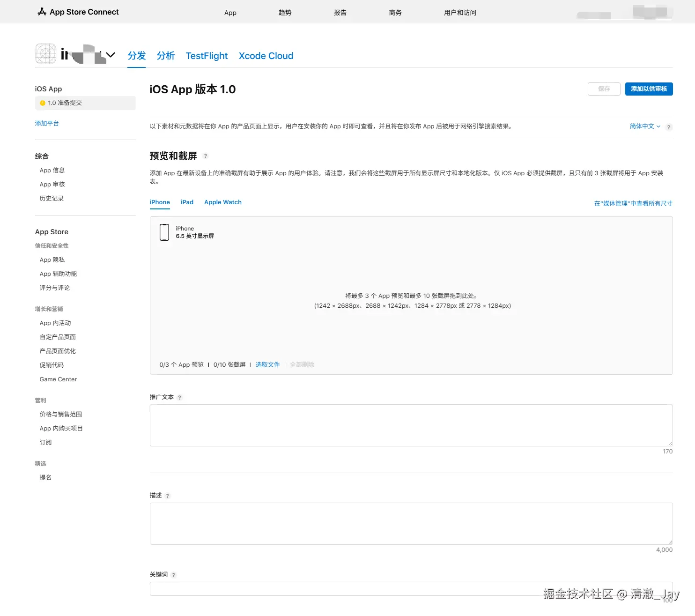Click the help icon beside 推广文本
695x616 pixels.
180,398
